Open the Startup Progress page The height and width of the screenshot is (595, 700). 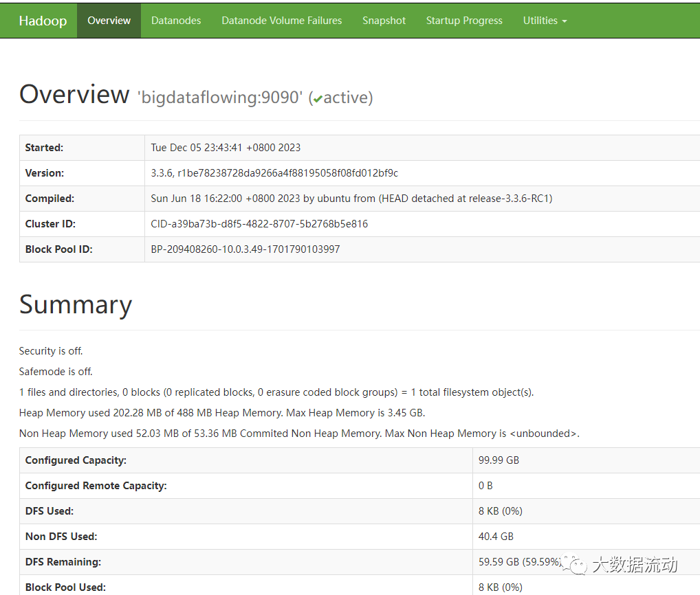click(x=464, y=20)
